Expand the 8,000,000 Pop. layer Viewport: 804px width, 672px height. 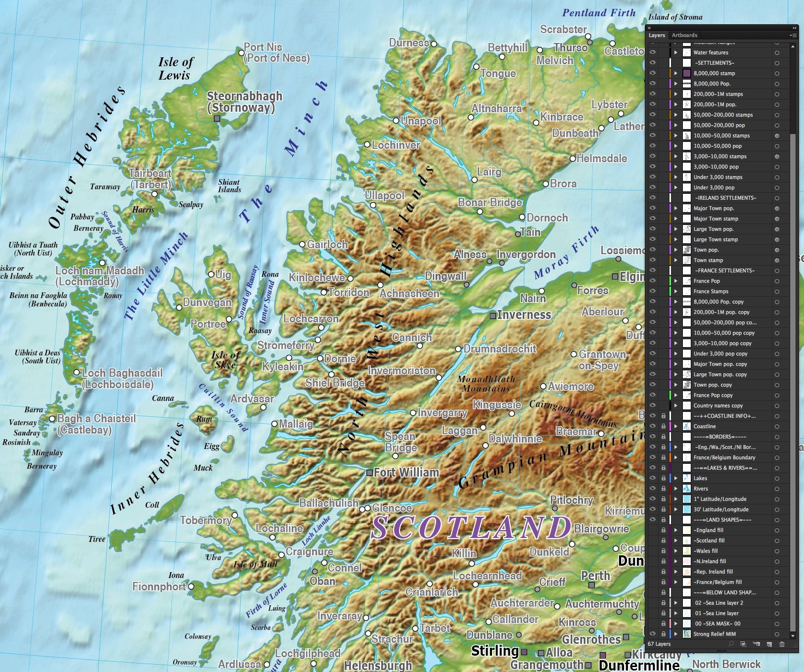pyautogui.click(x=676, y=84)
